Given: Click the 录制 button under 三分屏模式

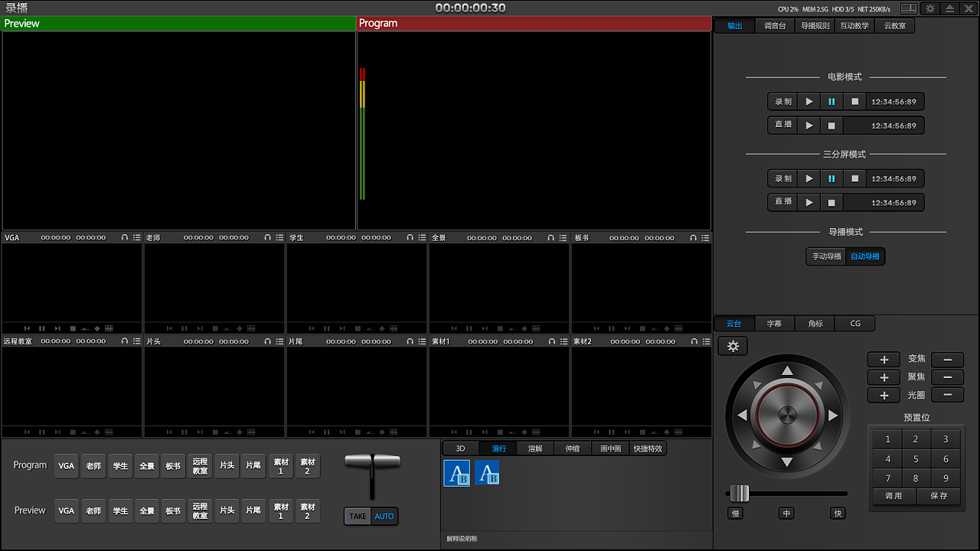Looking at the screenshot, I should coord(783,178).
